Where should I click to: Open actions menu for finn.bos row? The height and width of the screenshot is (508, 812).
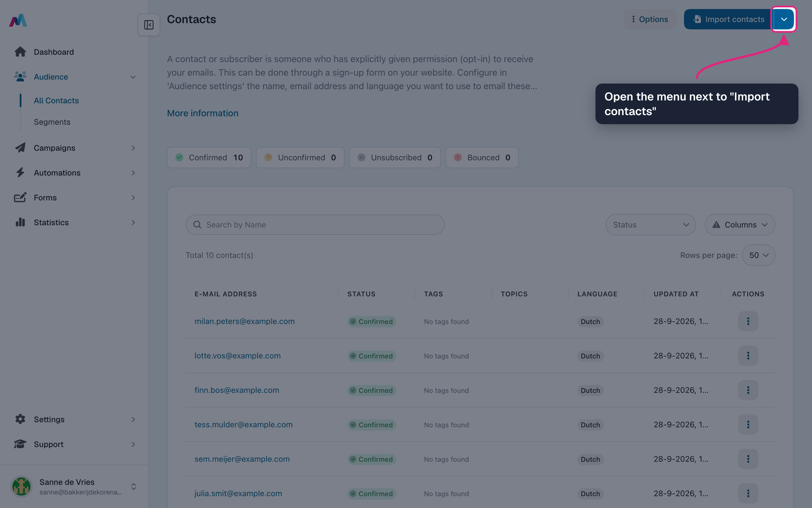(x=748, y=390)
